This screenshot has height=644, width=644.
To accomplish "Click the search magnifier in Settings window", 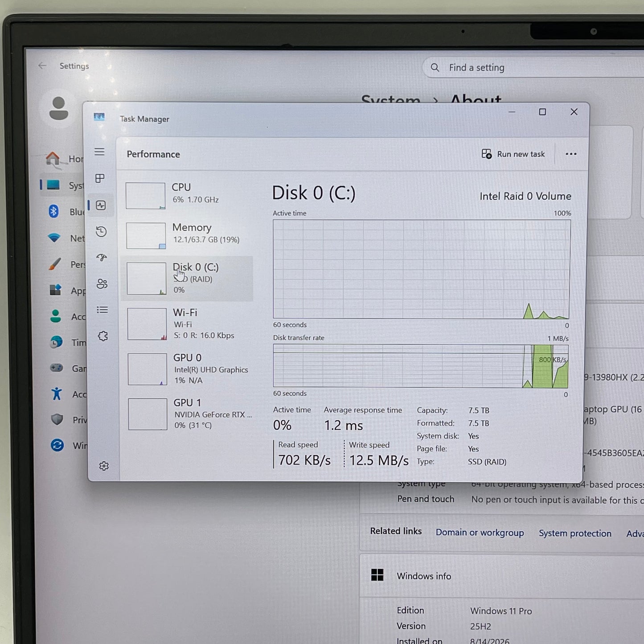I will 435,67.
